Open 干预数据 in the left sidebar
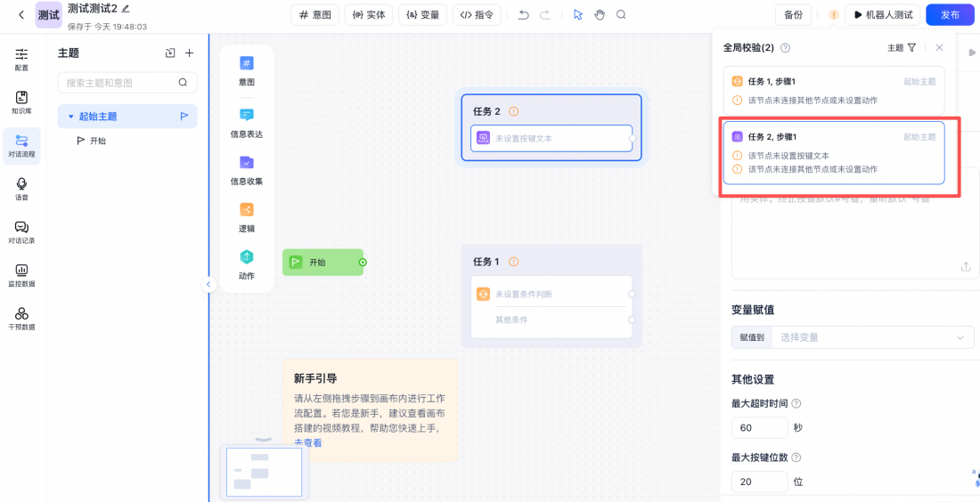The width and height of the screenshot is (980, 502). pyautogui.click(x=21, y=319)
